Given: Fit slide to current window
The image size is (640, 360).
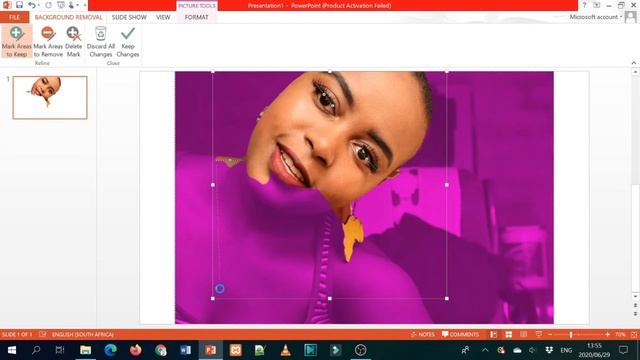Looking at the screenshot, I should pos(634,334).
